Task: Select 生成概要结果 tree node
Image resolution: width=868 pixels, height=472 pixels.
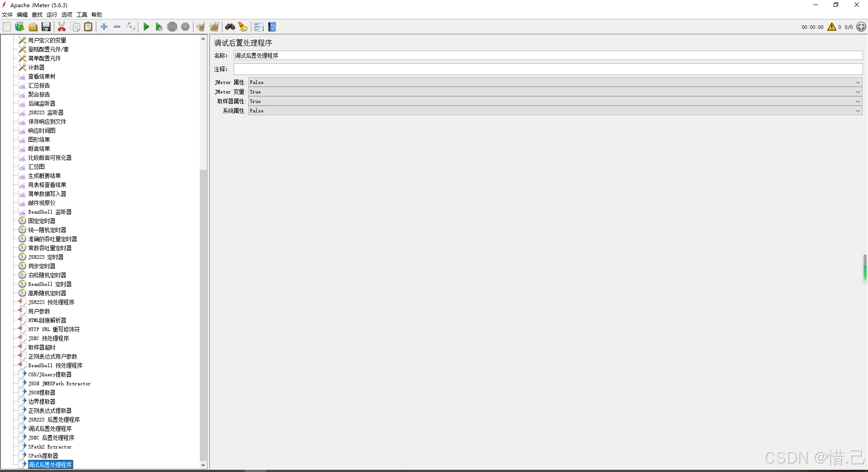Action: [x=44, y=176]
